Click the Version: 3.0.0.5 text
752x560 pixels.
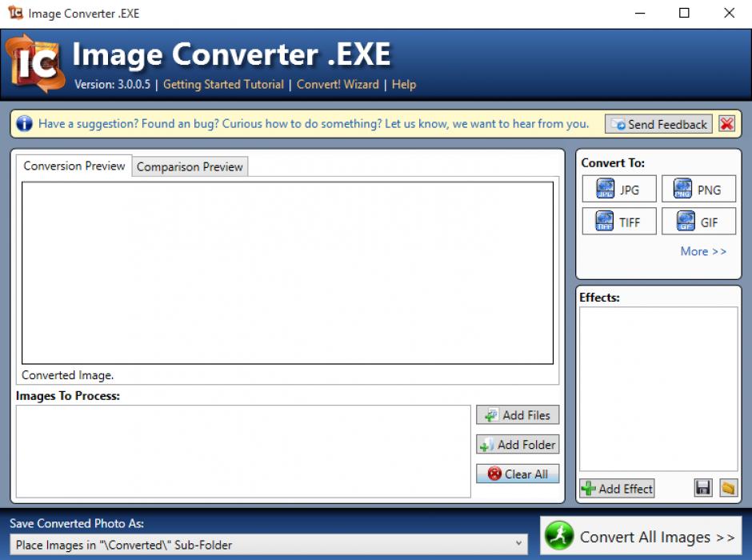pos(112,84)
